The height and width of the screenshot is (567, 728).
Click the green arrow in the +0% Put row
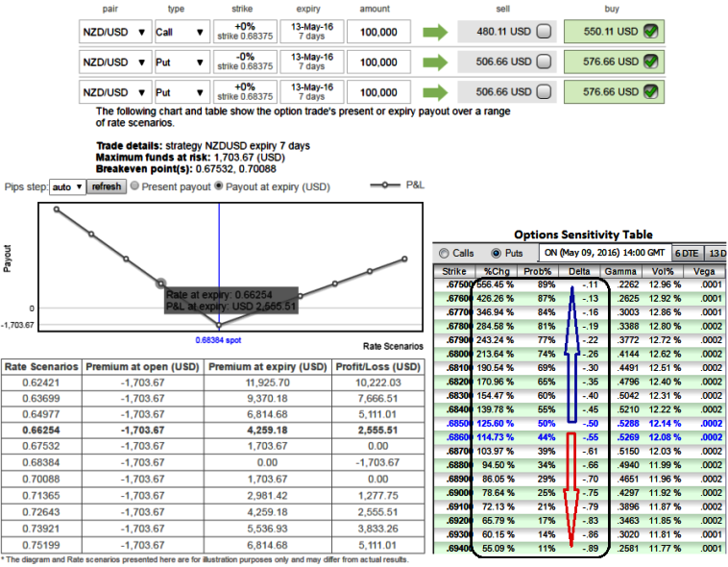(435, 92)
